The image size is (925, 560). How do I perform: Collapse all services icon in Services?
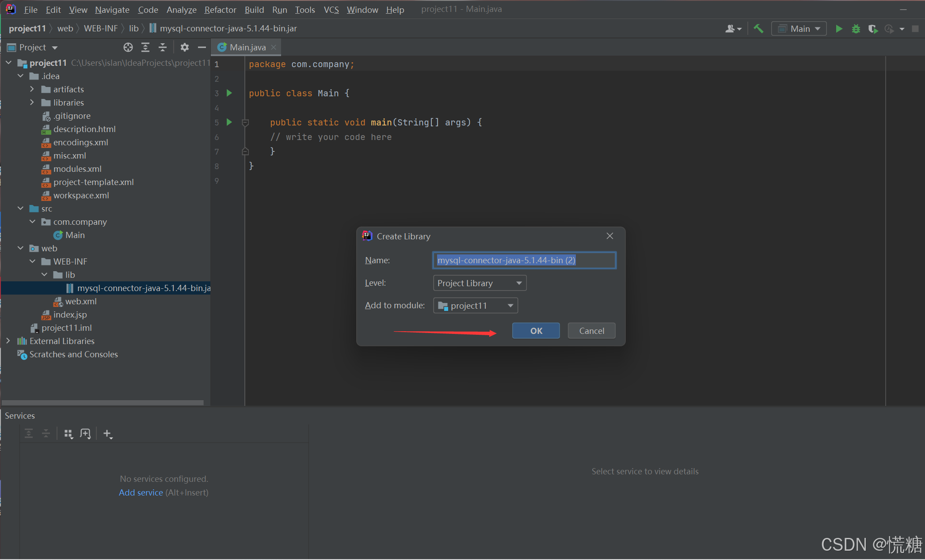tap(46, 433)
